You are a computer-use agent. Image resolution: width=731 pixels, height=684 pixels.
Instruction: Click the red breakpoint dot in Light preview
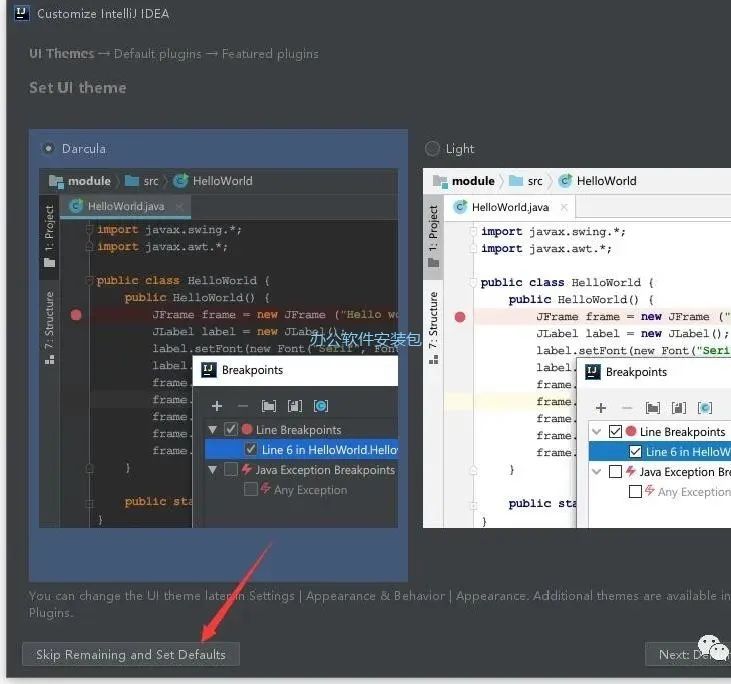click(460, 316)
